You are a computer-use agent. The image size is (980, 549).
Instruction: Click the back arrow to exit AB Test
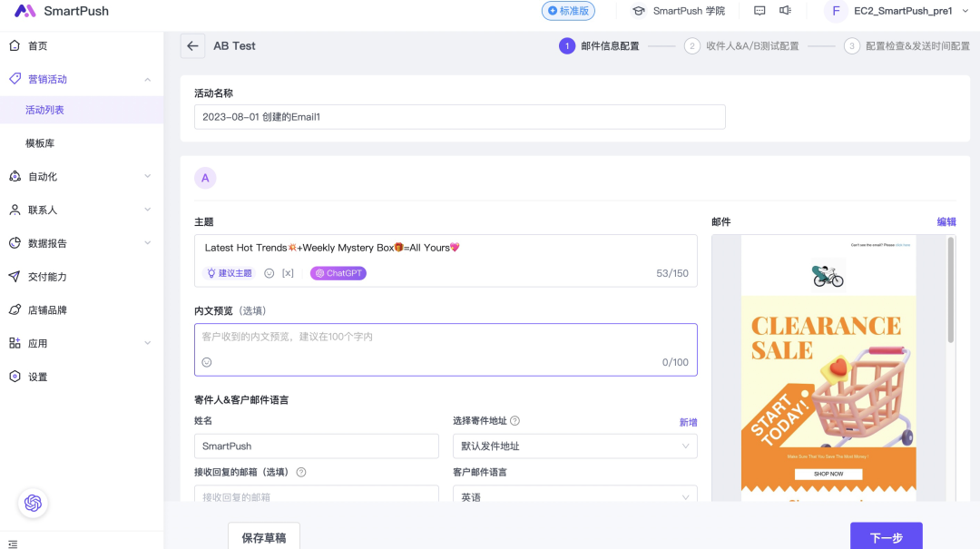click(x=191, y=44)
